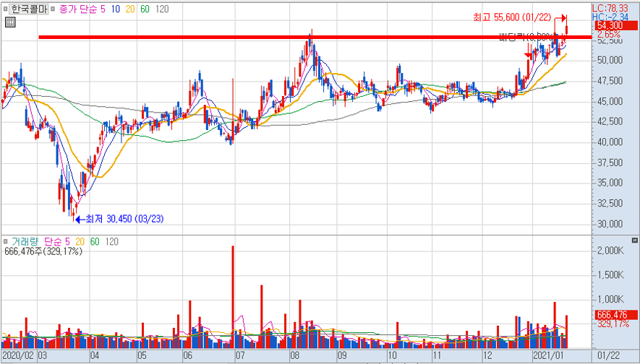Click the 한국콜마 stock name button
This screenshot has width=640, height=364.
29,9
